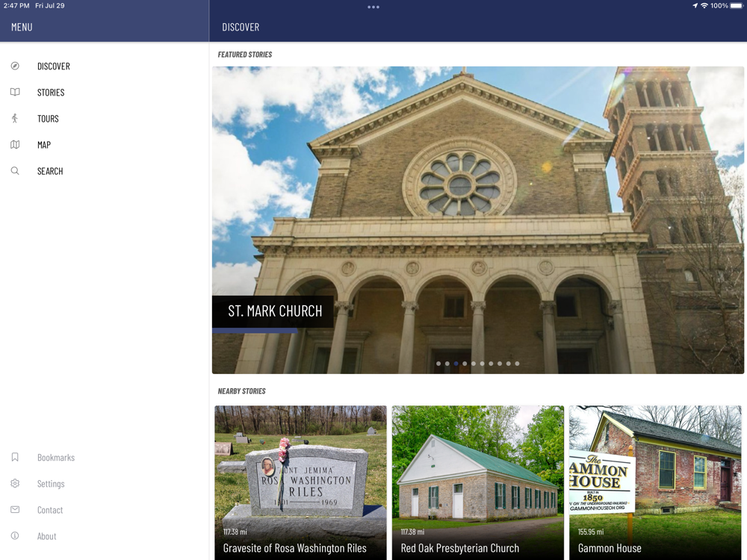The image size is (747, 560).
Task: Click the Search magnifier icon
Action: click(x=15, y=171)
